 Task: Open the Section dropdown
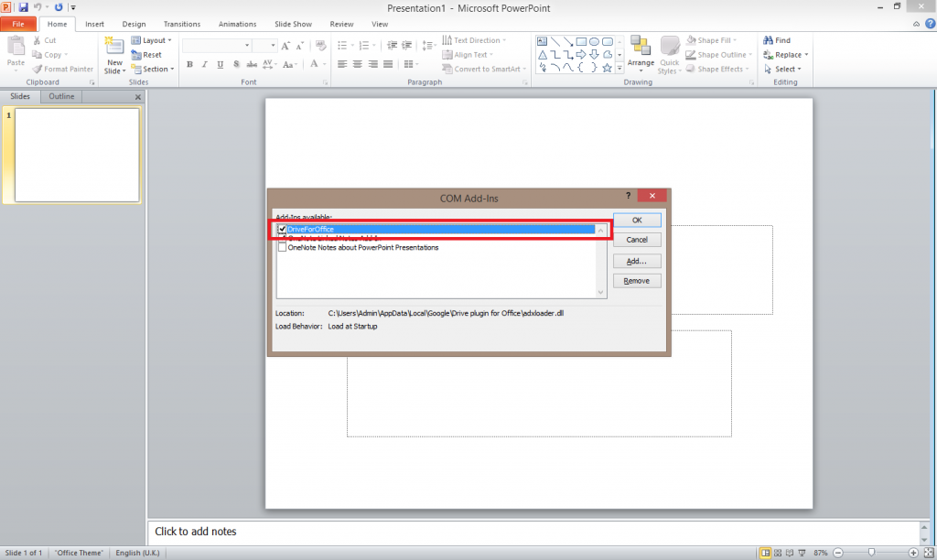tap(153, 70)
